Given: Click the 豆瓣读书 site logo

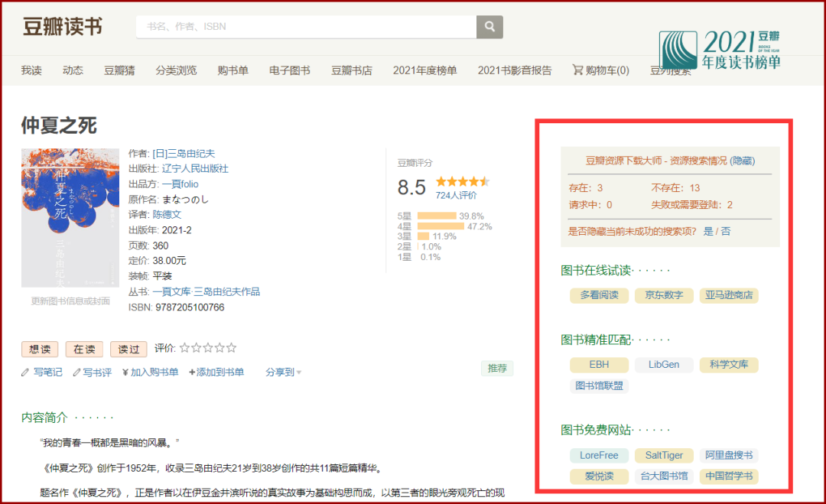Looking at the screenshot, I should 62,26.
